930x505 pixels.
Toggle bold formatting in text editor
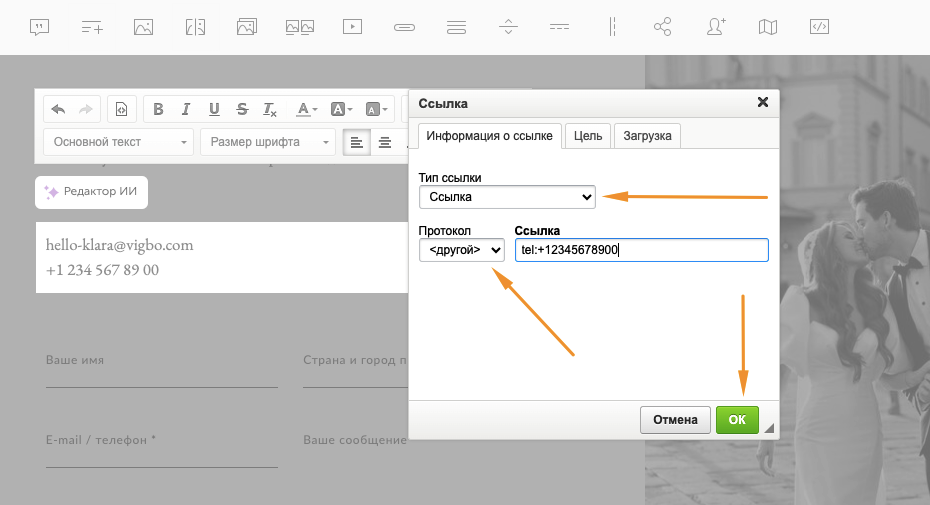point(158,110)
